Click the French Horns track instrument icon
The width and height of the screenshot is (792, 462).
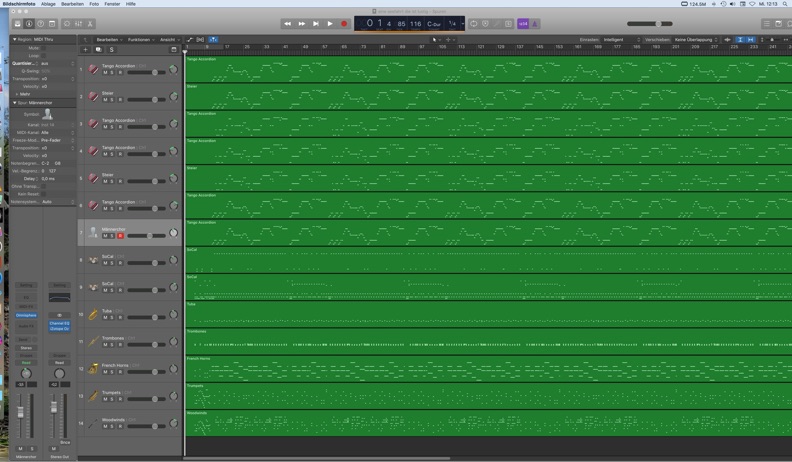pyautogui.click(x=93, y=369)
